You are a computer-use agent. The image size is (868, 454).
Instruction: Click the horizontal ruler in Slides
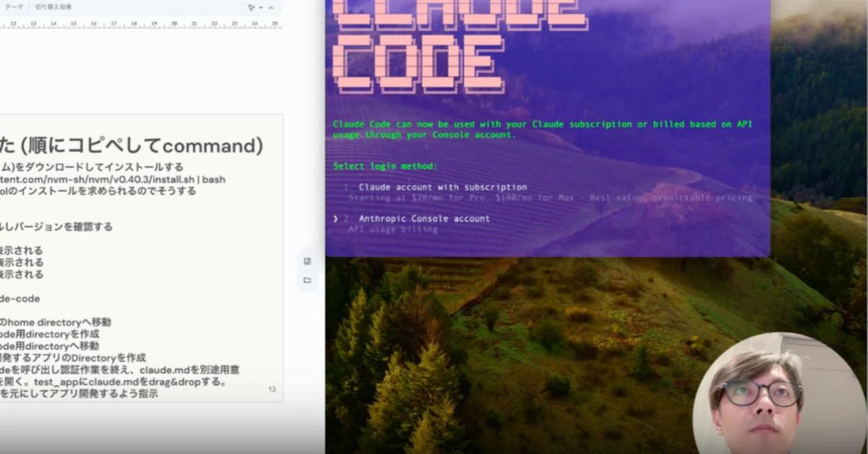(141, 24)
